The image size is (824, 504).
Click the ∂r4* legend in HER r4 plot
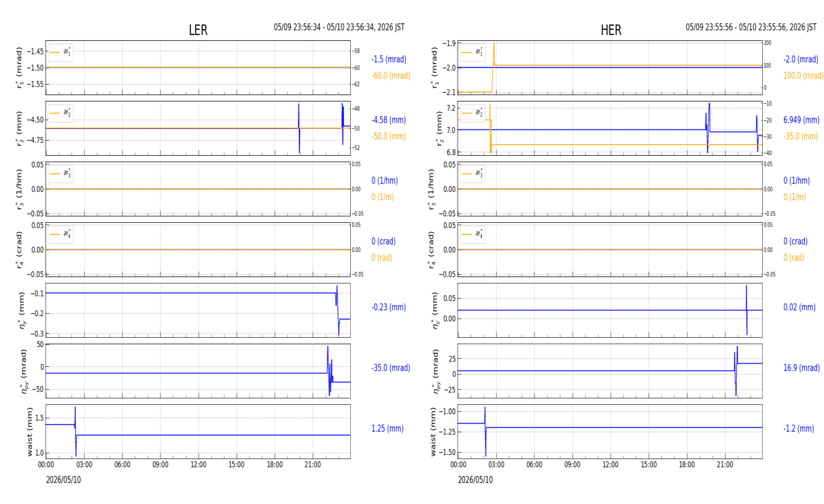click(472, 234)
